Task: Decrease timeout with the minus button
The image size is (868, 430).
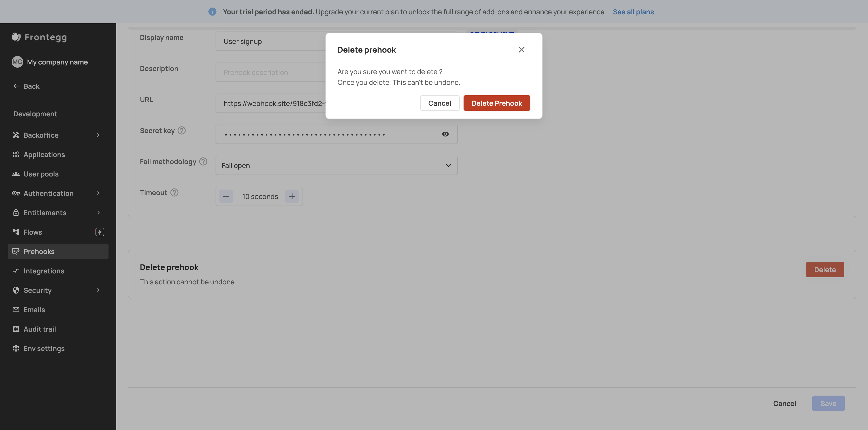Action: click(226, 196)
